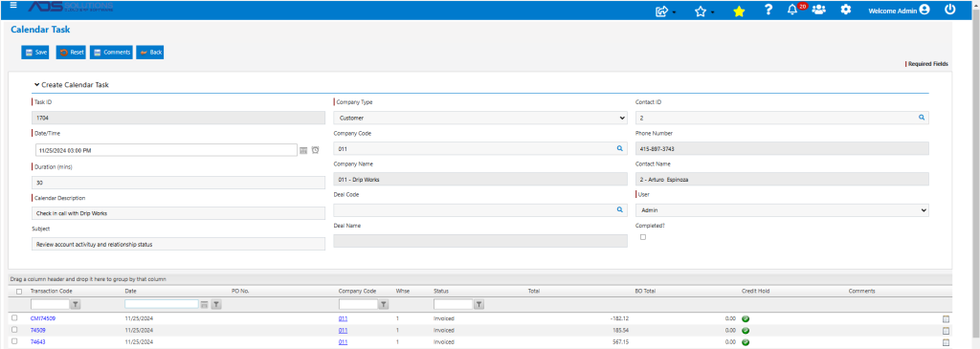Open transaction link CMI74509

(43, 318)
